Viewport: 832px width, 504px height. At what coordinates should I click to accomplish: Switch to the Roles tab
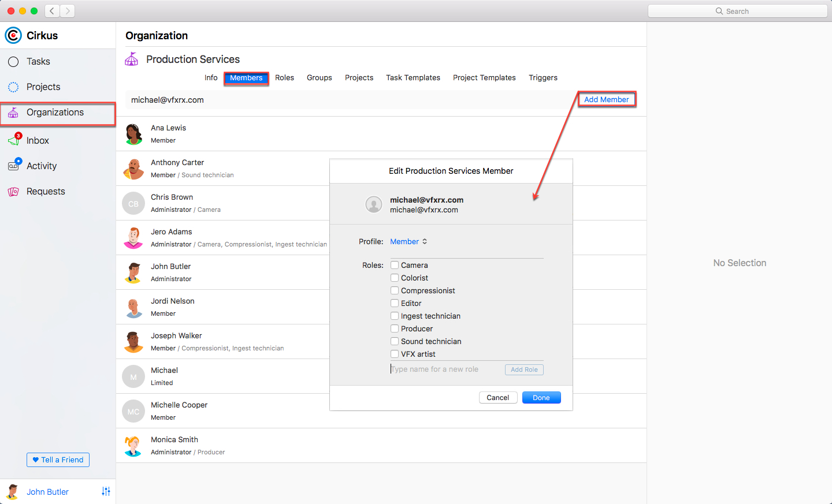click(284, 77)
